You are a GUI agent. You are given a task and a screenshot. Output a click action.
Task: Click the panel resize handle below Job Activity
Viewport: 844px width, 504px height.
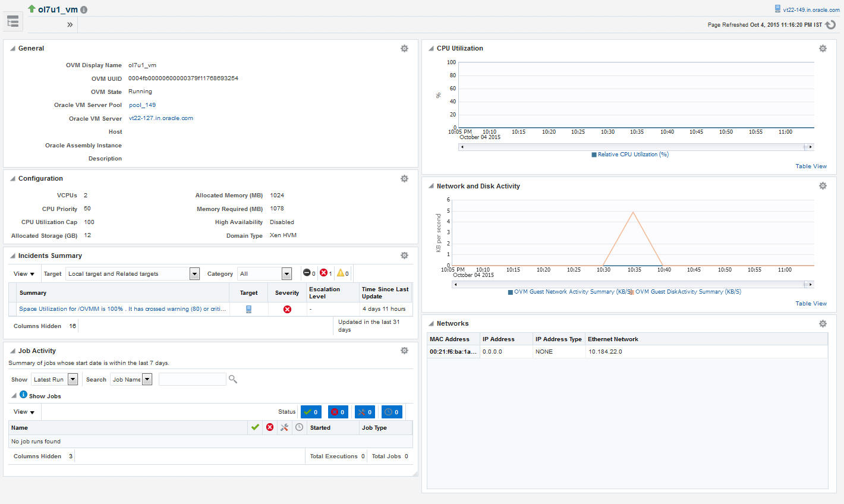point(415,473)
